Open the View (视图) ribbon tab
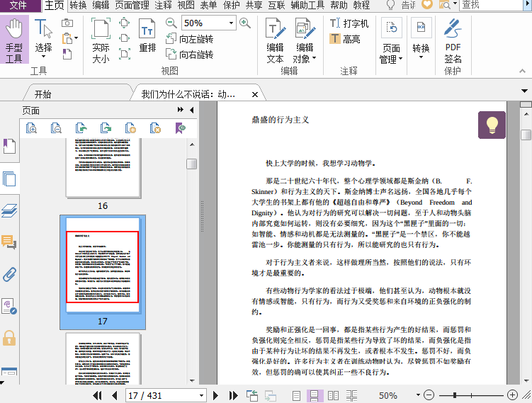The image size is (532, 403). pos(186,5)
